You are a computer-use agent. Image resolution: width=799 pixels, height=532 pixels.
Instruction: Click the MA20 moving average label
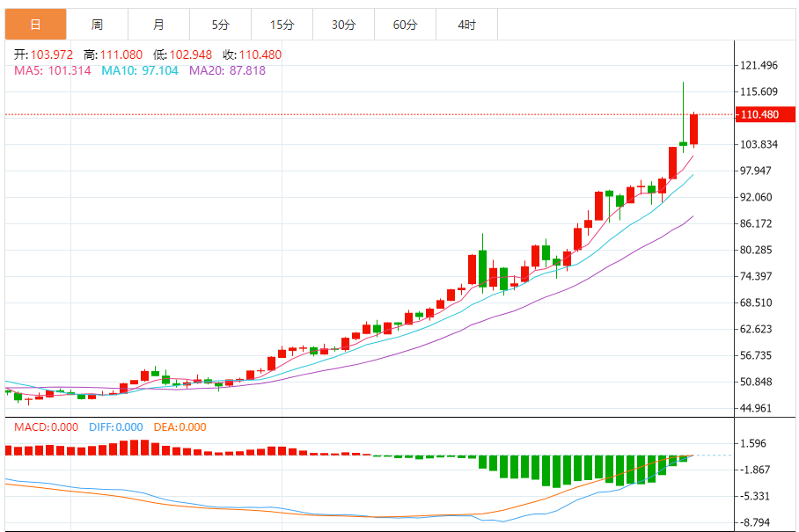[228, 70]
